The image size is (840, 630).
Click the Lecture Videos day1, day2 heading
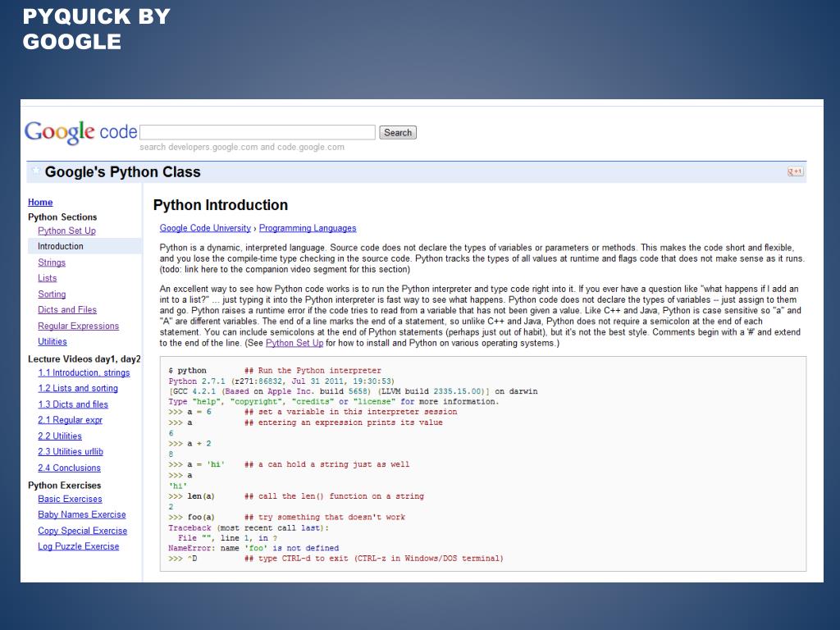tap(84, 359)
